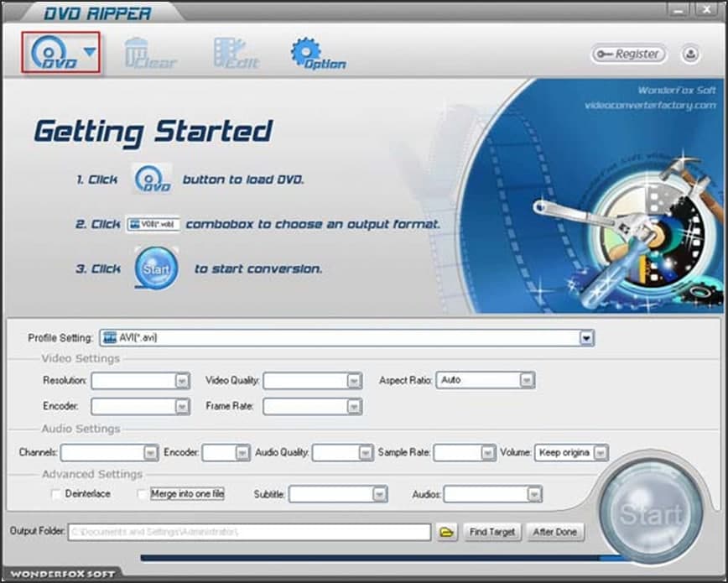Image resolution: width=728 pixels, height=583 pixels.
Task: Open the Subtitle selection dropdown
Action: pos(378,494)
